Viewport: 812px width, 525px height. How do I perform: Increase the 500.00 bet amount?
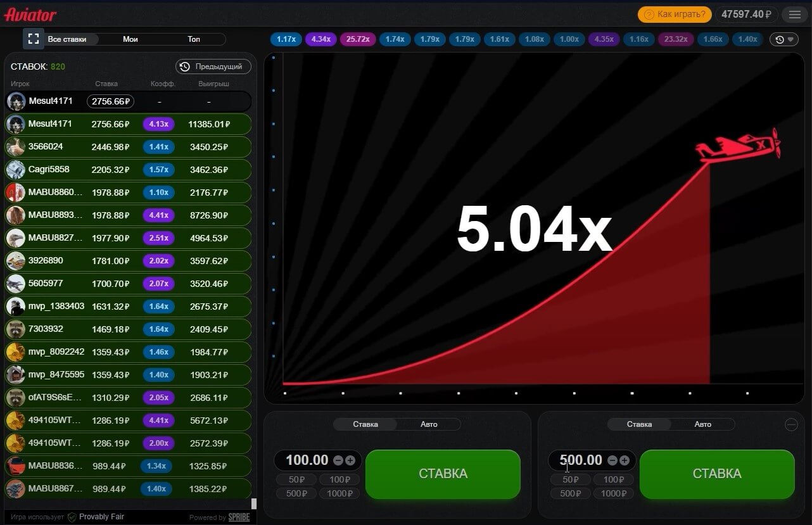[x=625, y=460]
